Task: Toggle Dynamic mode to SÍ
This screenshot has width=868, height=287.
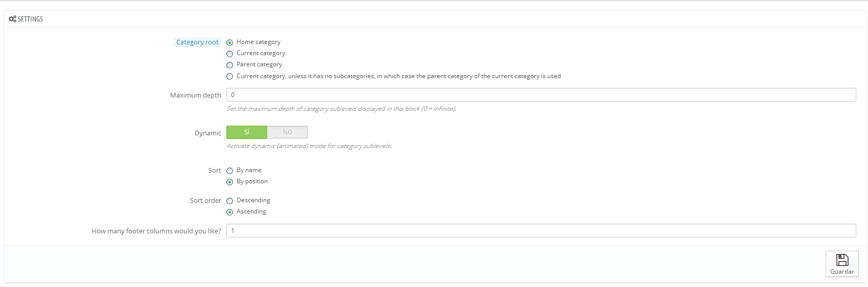Action: coord(247,132)
